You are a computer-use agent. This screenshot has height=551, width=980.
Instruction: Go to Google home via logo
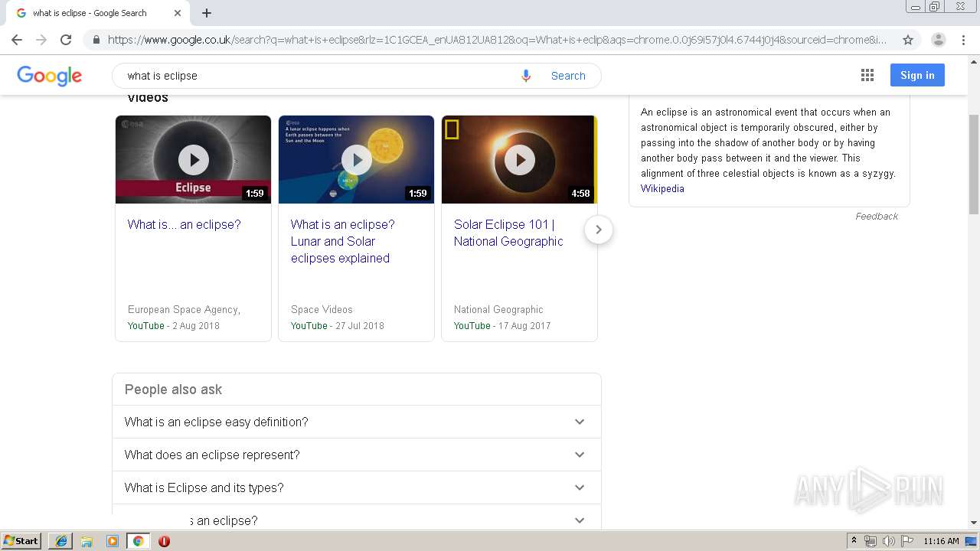tap(49, 76)
